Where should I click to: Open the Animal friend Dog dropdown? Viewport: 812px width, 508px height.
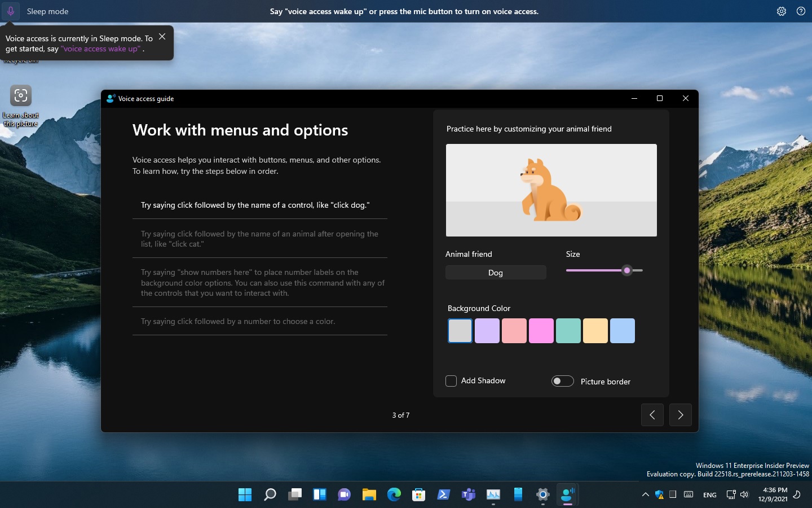(x=495, y=272)
